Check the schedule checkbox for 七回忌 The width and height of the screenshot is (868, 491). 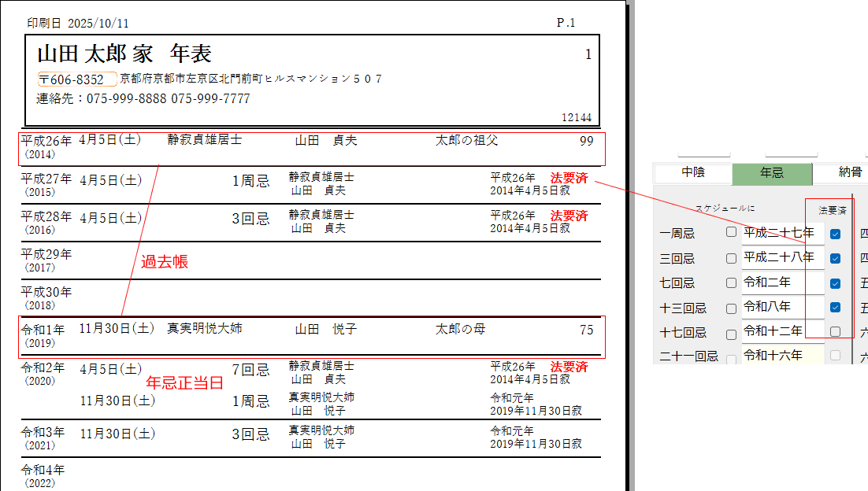[x=731, y=283]
